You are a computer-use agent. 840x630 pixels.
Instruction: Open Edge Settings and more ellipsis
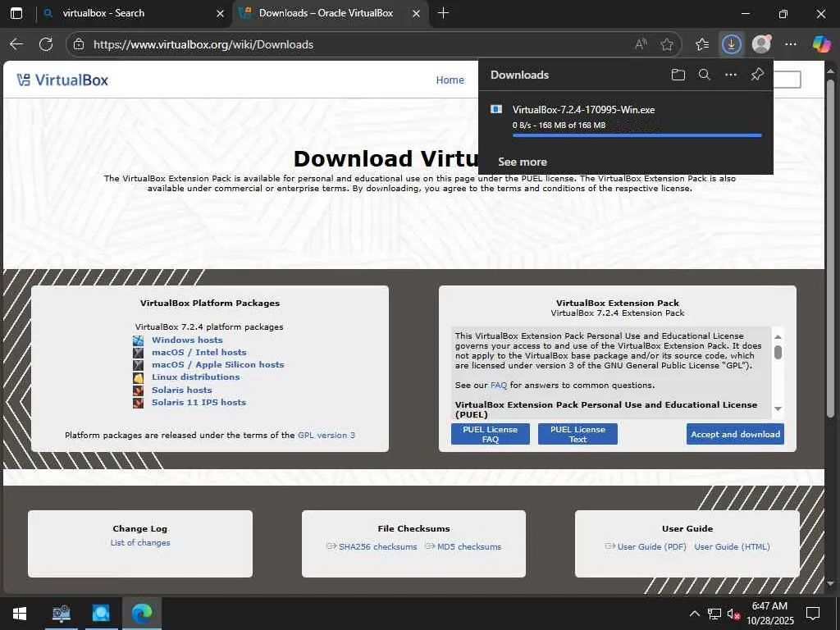click(x=791, y=44)
